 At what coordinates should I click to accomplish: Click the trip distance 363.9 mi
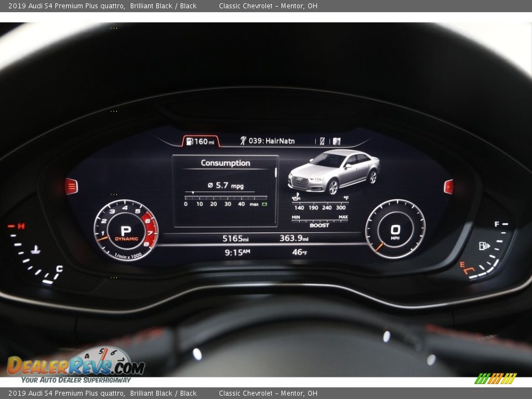point(294,238)
